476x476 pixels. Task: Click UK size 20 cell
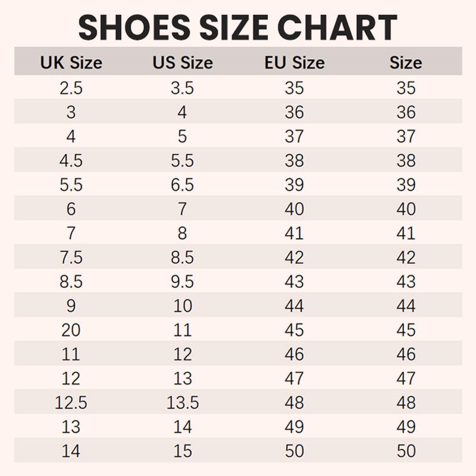tap(71, 330)
